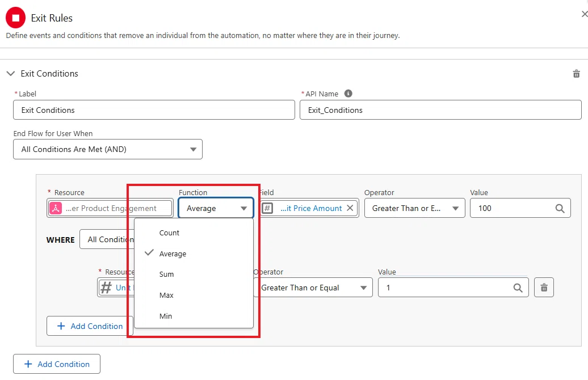
Task: Choose Count from function list
Action: [194, 233]
